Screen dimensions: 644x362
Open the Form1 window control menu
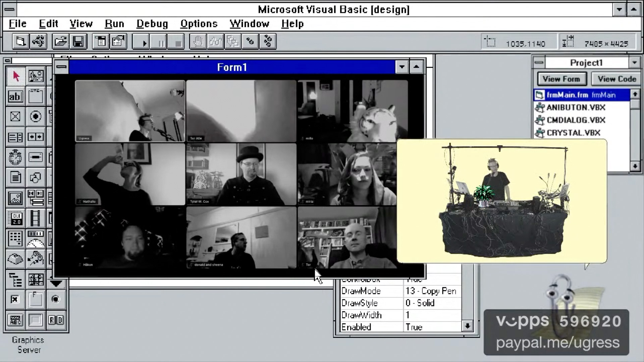click(61, 67)
